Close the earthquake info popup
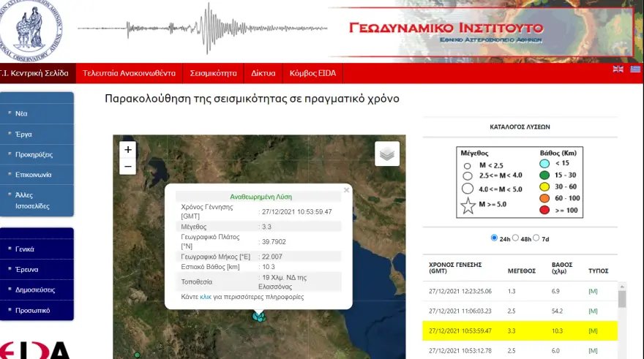This screenshot has height=359, width=644. [x=346, y=190]
